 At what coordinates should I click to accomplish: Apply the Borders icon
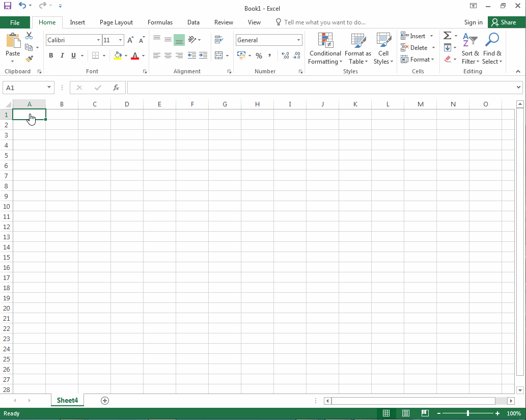(95, 55)
